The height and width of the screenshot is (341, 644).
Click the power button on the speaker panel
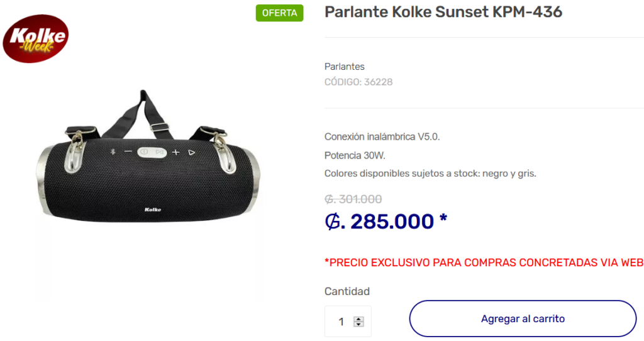[x=144, y=152]
